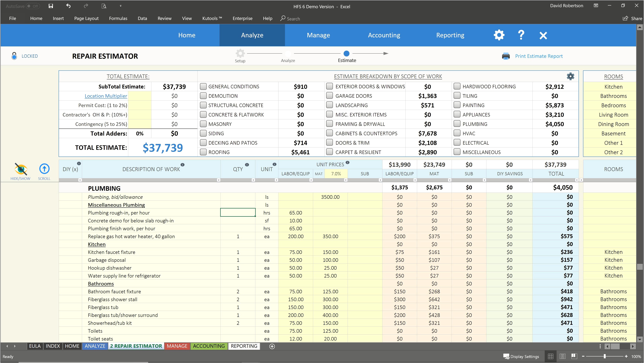Click the Ribbon Display Options icon
Image resolution: width=644 pixels, height=363 pixels.
596,6
